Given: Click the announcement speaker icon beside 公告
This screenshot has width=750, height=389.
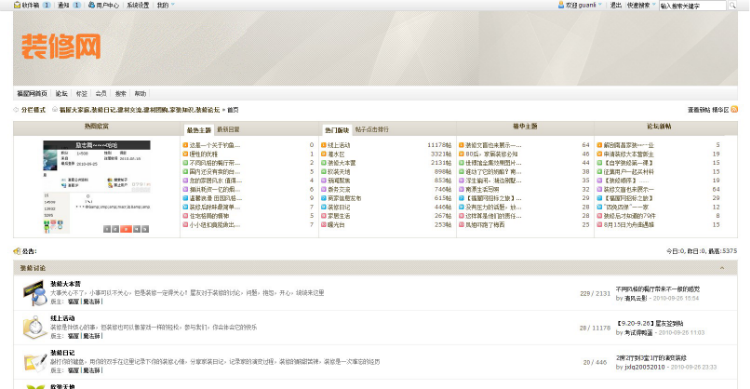Looking at the screenshot, I should (x=17, y=251).
